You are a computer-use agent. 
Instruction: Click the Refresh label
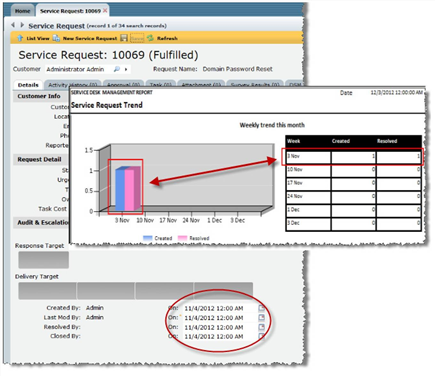[x=167, y=39]
